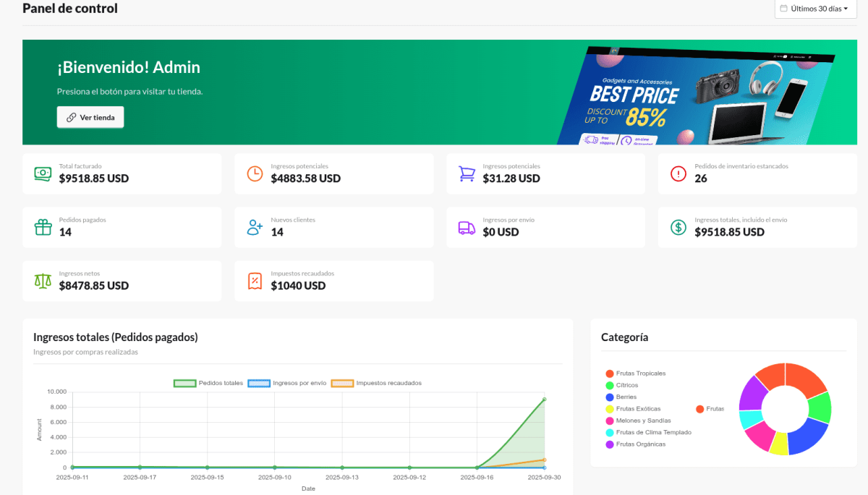The image size is (868, 495).
Task: Click the Frutas Tropicales legend color swatch
Action: point(609,374)
